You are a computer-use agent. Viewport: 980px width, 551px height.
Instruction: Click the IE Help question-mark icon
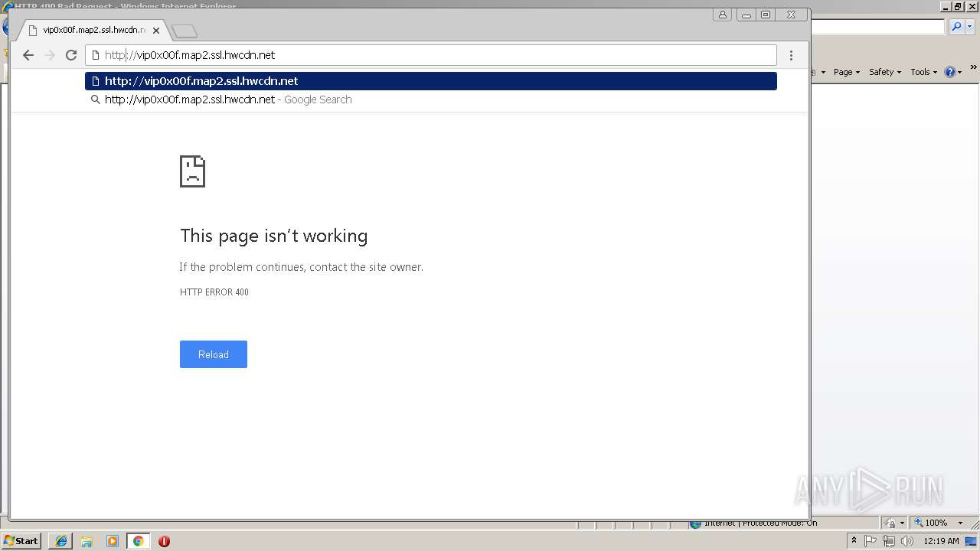coord(950,72)
